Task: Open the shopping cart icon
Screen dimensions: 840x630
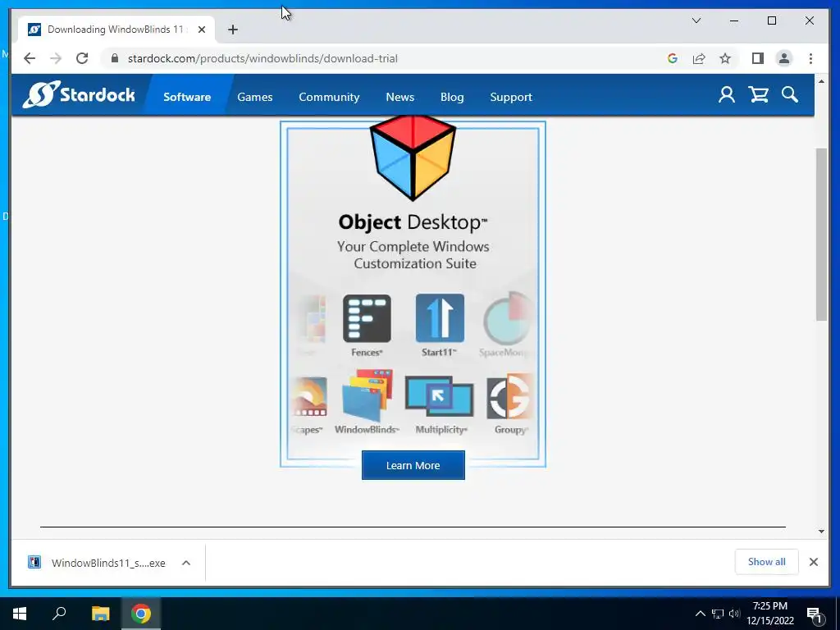Action: tap(758, 95)
